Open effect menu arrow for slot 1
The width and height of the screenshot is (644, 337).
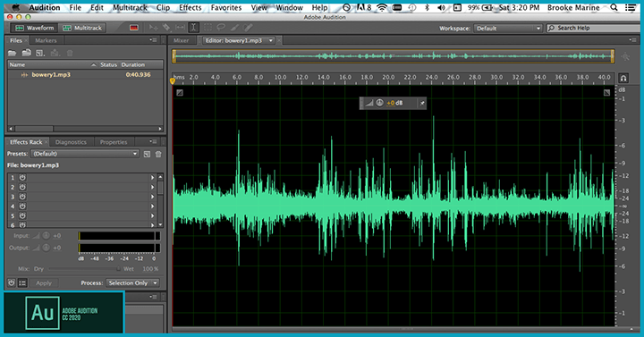[152, 178]
